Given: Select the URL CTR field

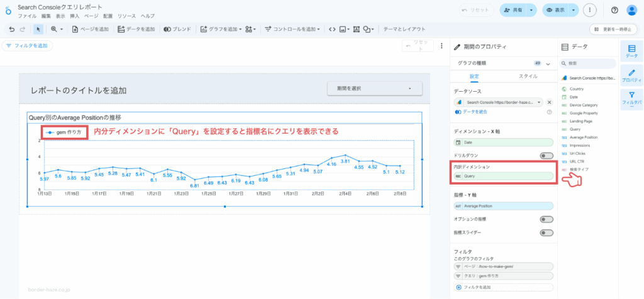Looking at the screenshot, I should coord(577,161).
